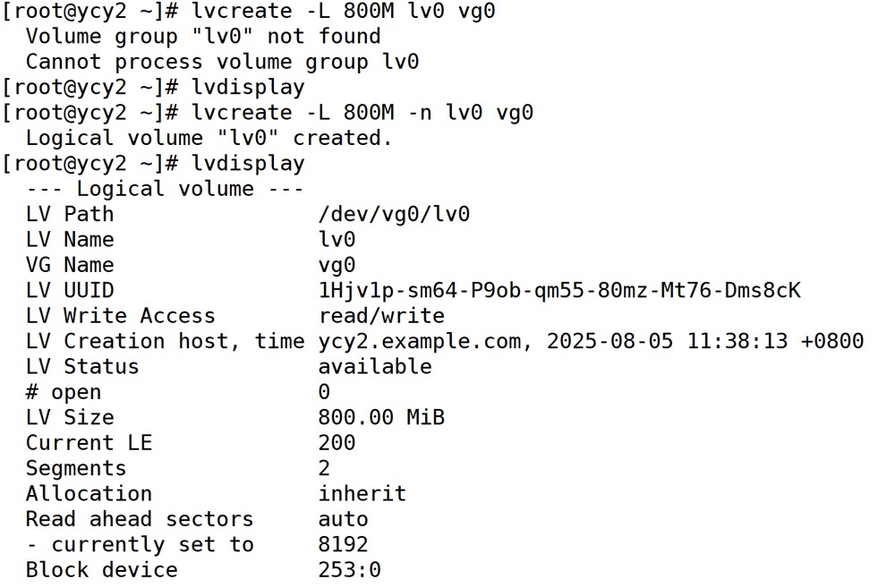Click the VG Name value vg0
The height and width of the screenshot is (588, 895).
tap(337, 266)
